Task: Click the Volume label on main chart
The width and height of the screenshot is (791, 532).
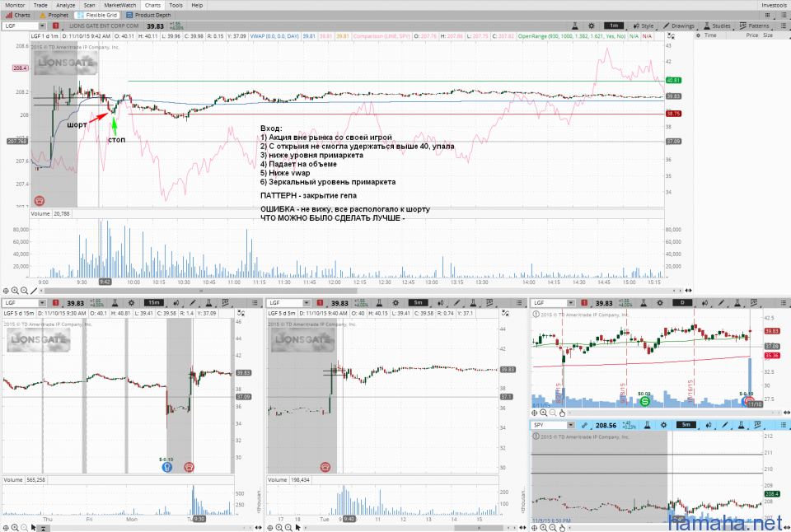Action: (x=40, y=214)
